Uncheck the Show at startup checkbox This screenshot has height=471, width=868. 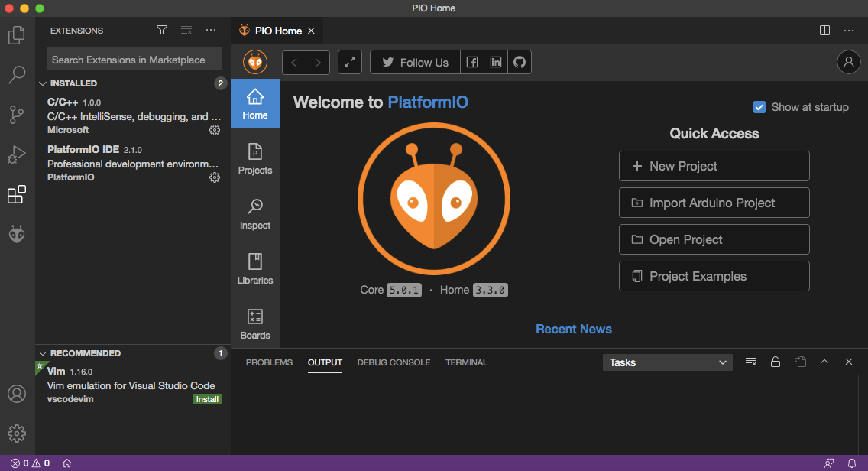[759, 107]
